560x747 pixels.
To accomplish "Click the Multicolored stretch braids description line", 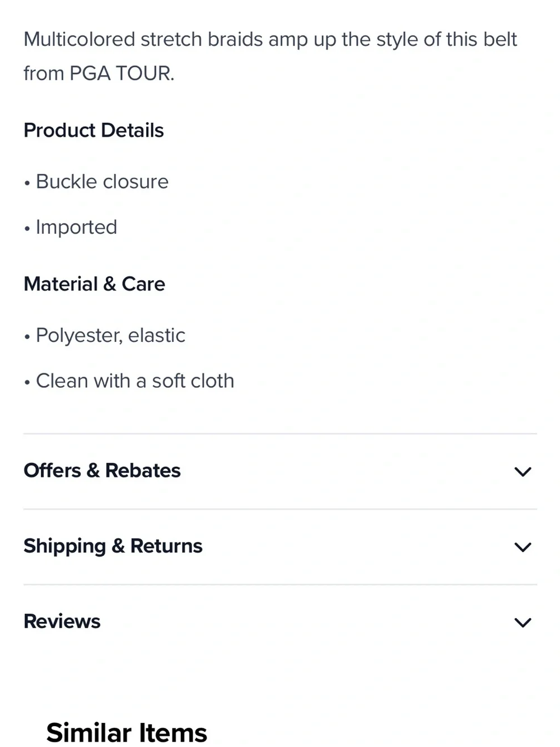I will click(270, 40).
